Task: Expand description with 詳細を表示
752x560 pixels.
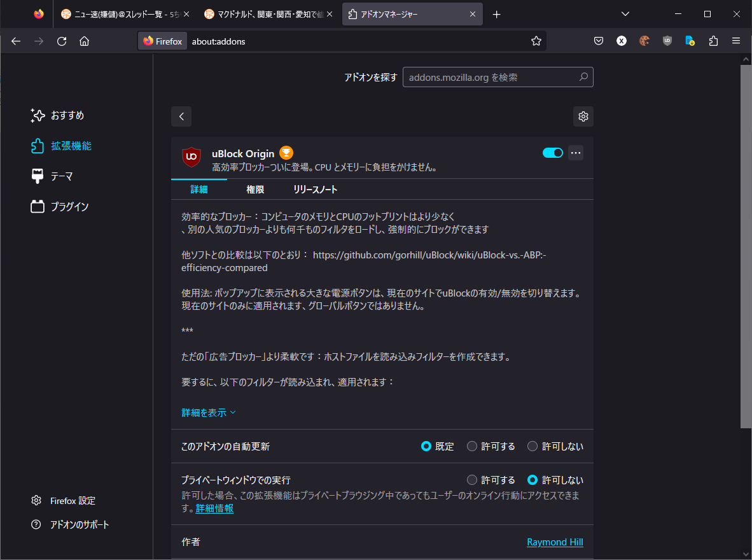Action: [x=209, y=413]
